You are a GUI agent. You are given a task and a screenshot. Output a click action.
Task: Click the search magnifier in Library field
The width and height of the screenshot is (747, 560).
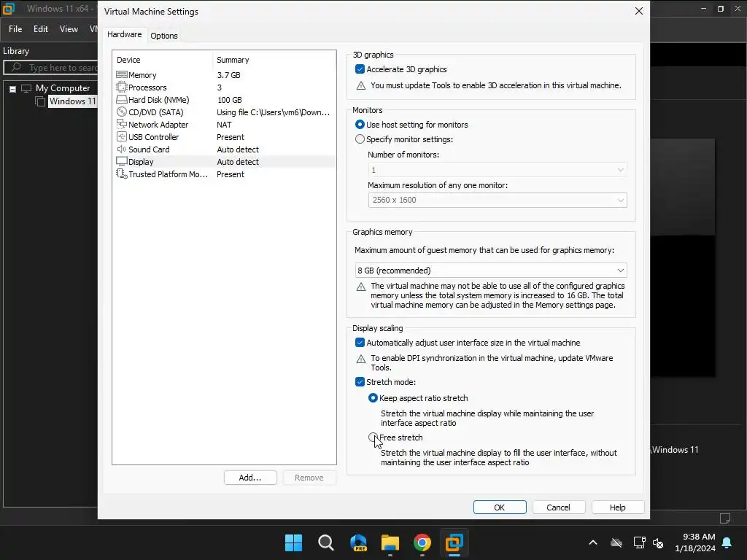[16, 67]
